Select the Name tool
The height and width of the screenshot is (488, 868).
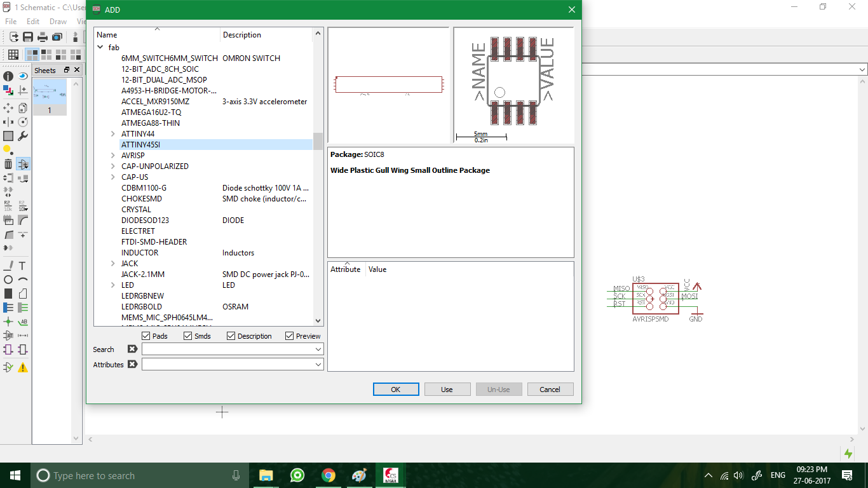(8, 206)
